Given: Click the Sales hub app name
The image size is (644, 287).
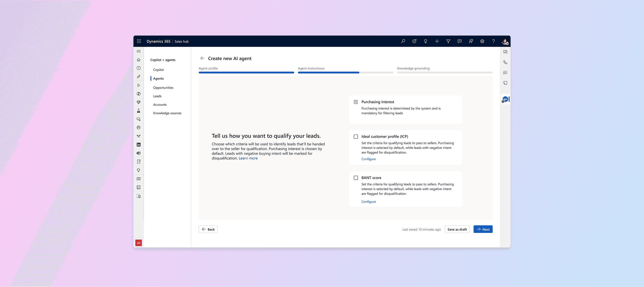Looking at the screenshot, I should point(181,41).
